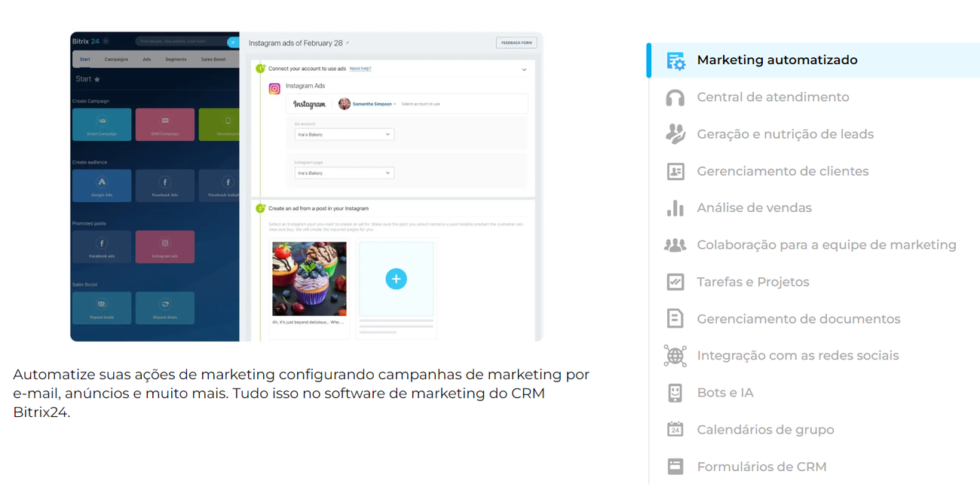Close the panel with the blue X button
This screenshot has height=490, width=980.
pyautogui.click(x=233, y=42)
